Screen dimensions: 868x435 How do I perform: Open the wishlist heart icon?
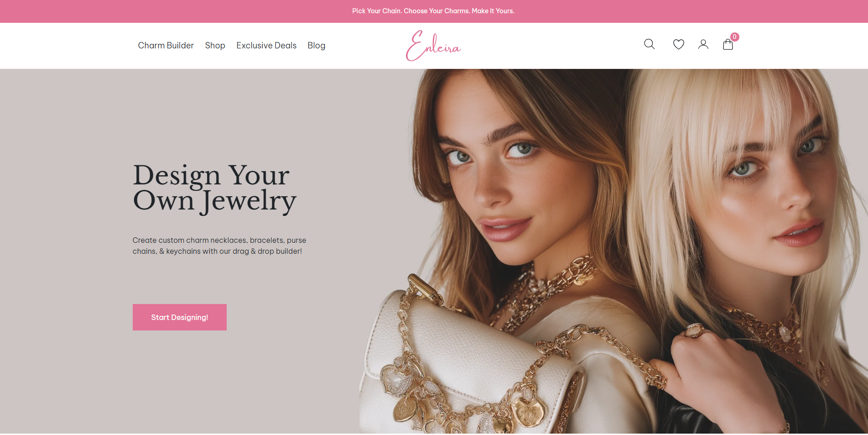click(678, 44)
